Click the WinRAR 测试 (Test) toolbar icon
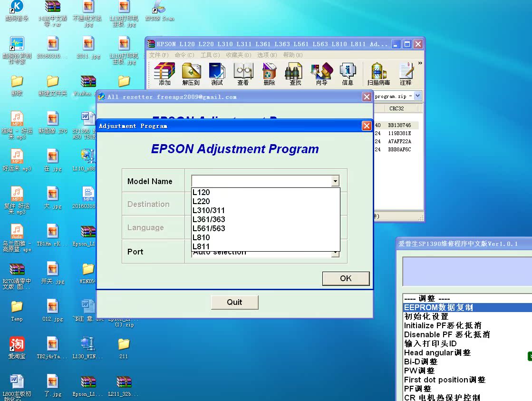This screenshot has height=401, width=532. click(217, 74)
